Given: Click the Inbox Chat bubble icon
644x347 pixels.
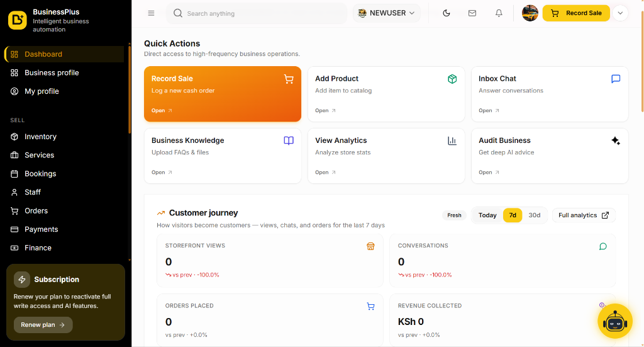Looking at the screenshot, I should click(616, 79).
